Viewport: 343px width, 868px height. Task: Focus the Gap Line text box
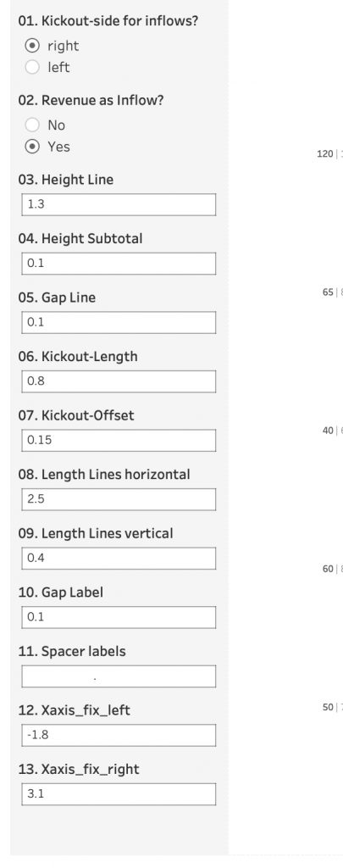[x=119, y=322]
